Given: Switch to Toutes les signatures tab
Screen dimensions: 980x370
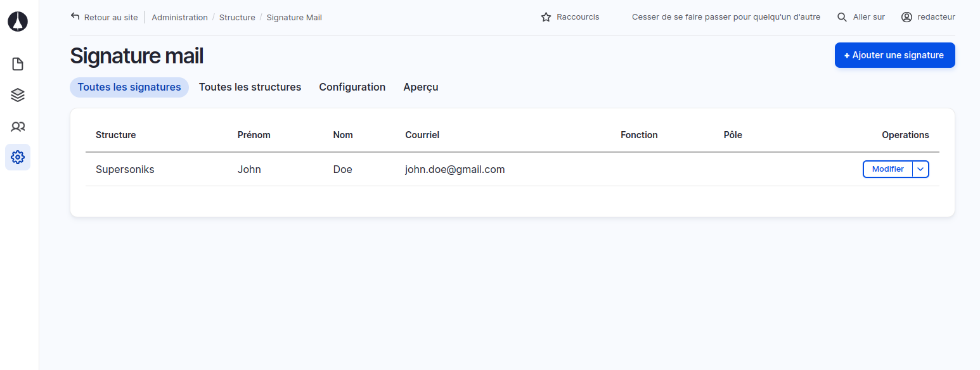Looking at the screenshot, I should coord(129,87).
